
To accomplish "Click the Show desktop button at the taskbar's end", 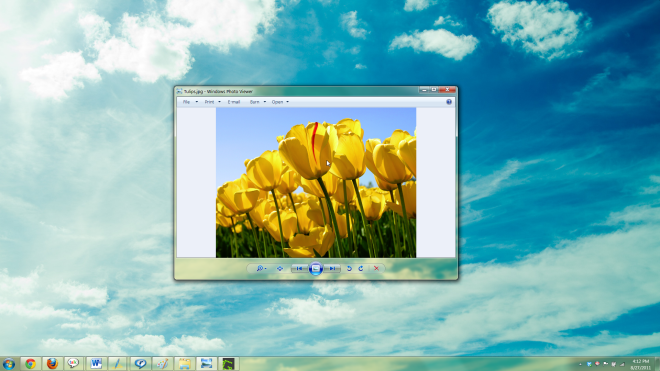I will [657, 364].
